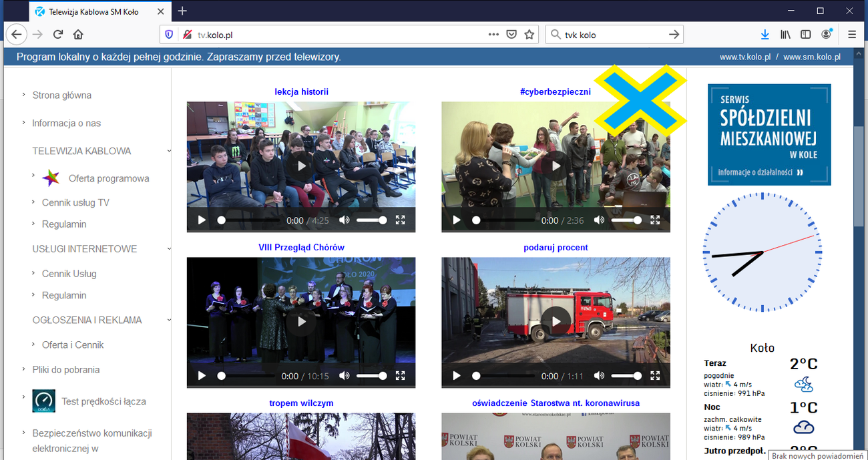
Task: Fullscreen the #cyberbezpieczni video
Action: [656, 220]
